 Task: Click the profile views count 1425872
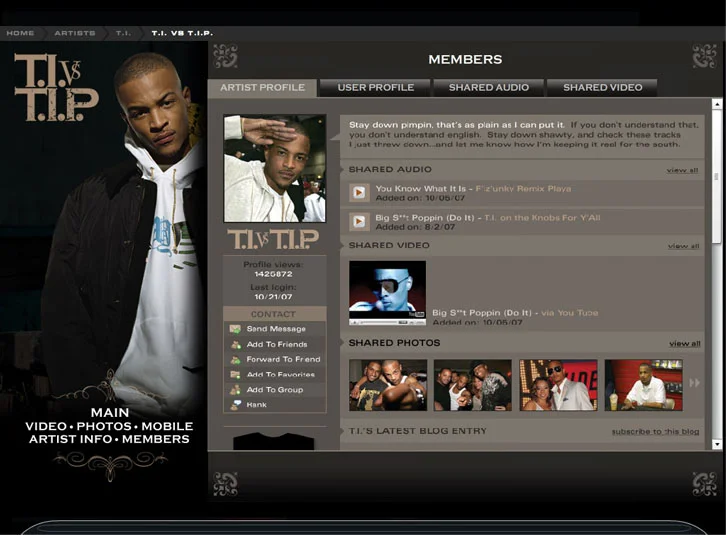click(x=273, y=274)
